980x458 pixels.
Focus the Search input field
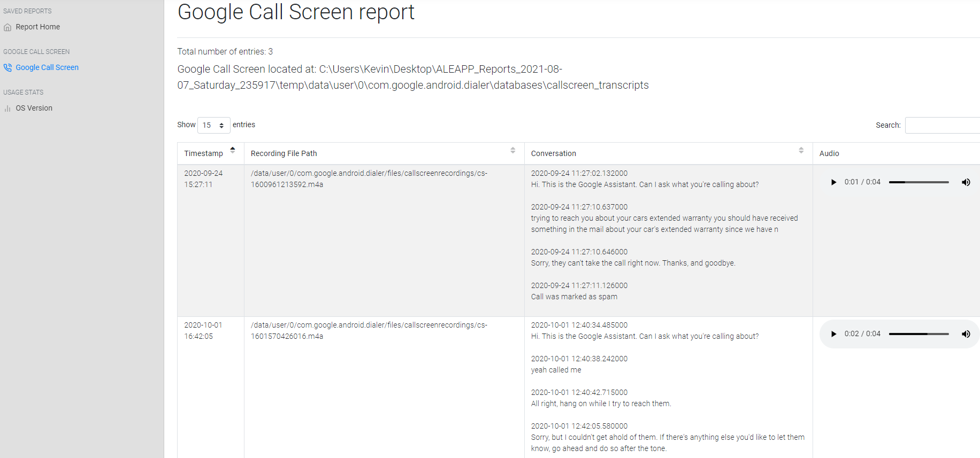click(x=943, y=125)
